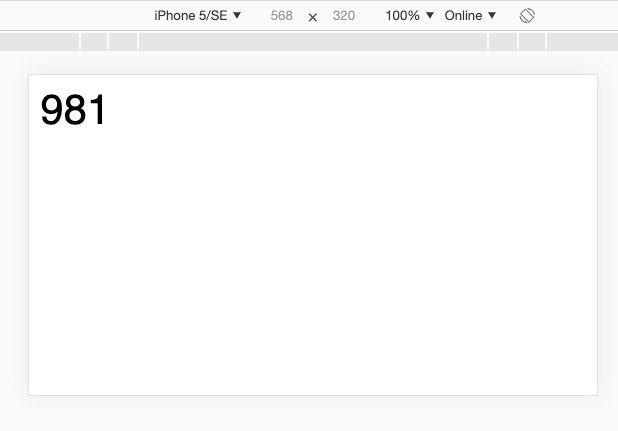Open the iPhone 5/SE device dropdown

(x=197, y=15)
